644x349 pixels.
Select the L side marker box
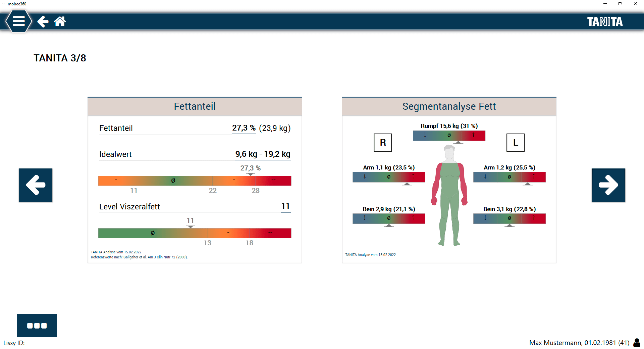[x=515, y=143]
